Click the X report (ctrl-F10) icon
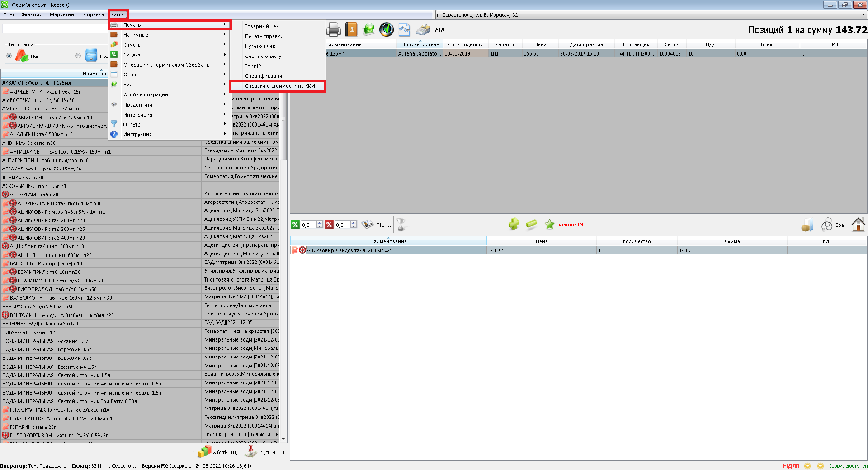 coord(204,451)
